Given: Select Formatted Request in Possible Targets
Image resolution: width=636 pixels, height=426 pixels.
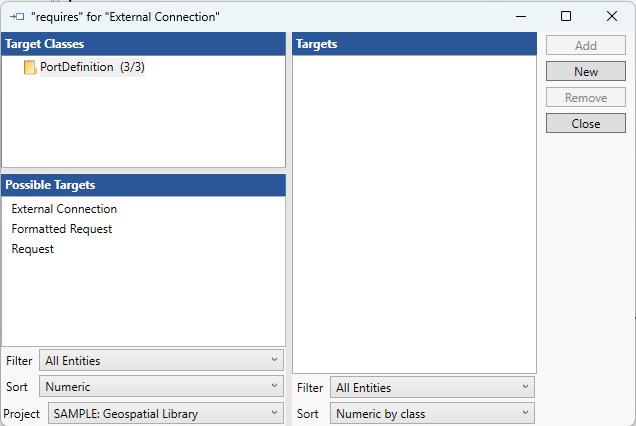Looking at the screenshot, I should pos(62,229).
